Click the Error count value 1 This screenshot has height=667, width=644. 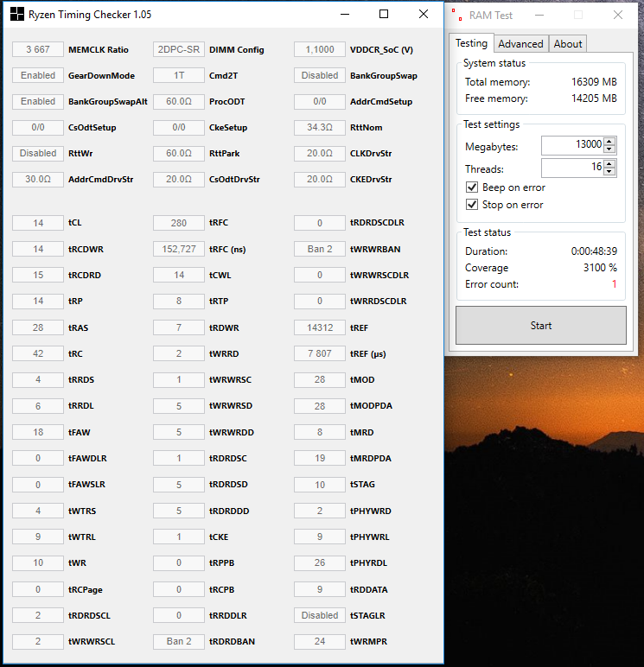coord(615,283)
